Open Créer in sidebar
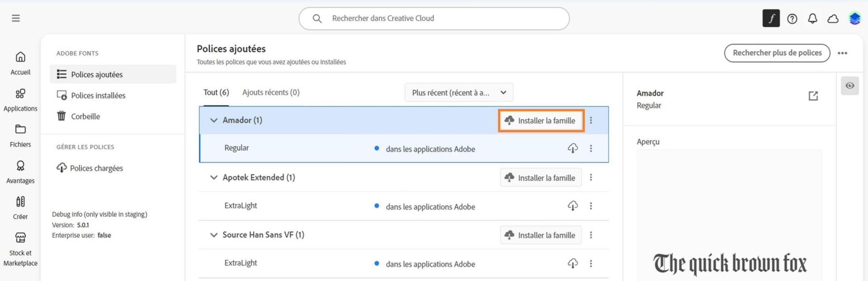 coord(20,208)
